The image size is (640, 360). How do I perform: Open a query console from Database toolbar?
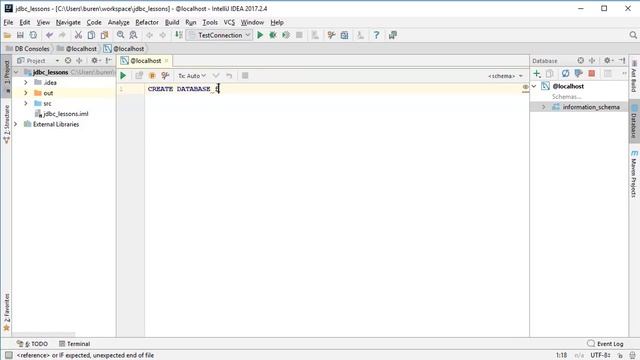point(578,73)
